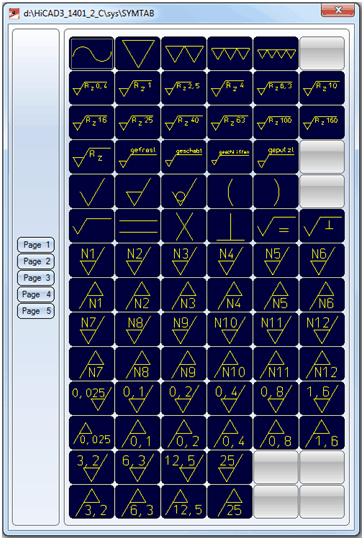Choose the quadruple triangle surface symbol
The image size is (363, 538).
(x=276, y=54)
